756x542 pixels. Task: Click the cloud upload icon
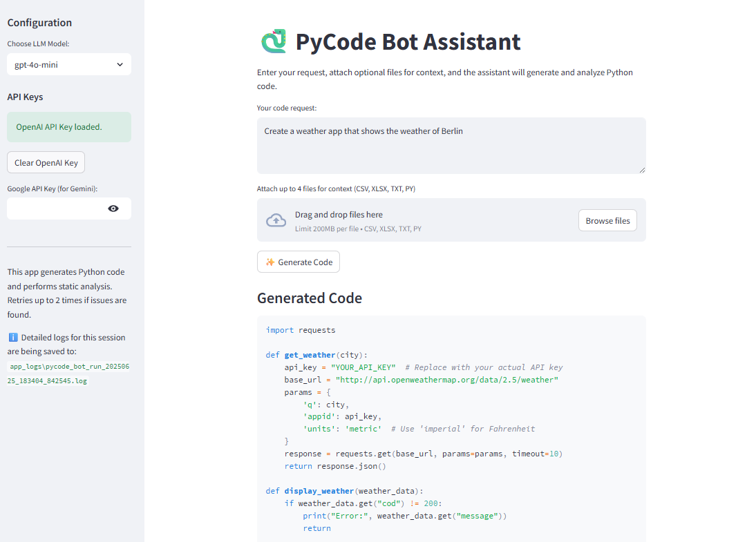click(x=276, y=220)
